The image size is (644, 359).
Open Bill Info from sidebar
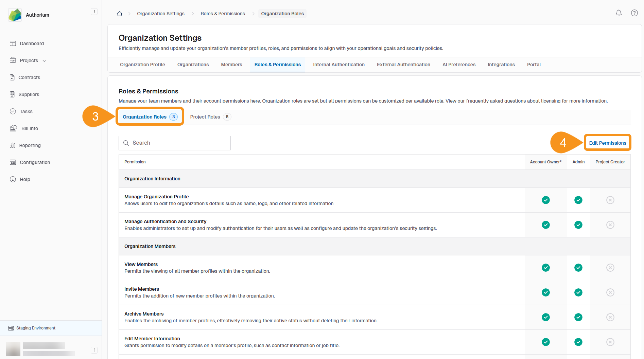pos(30,128)
